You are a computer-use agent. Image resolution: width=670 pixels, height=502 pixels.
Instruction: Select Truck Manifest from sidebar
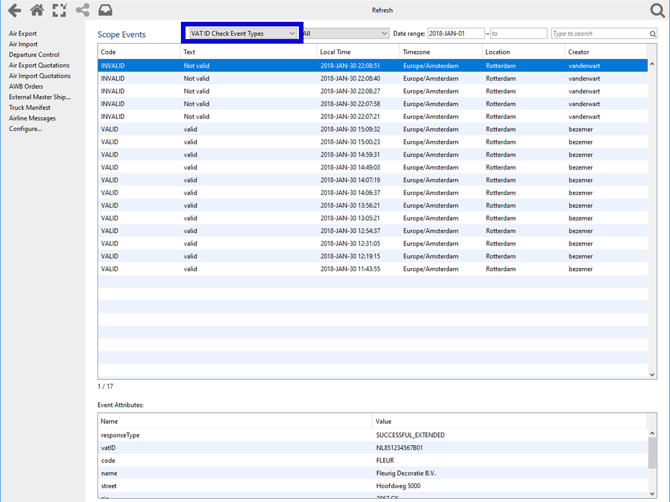pos(30,108)
